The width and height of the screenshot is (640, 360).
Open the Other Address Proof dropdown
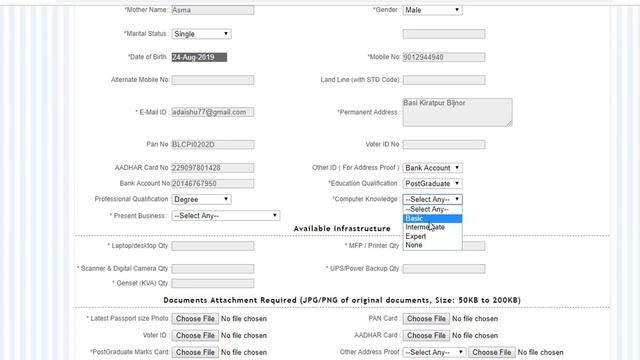[434, 352]
